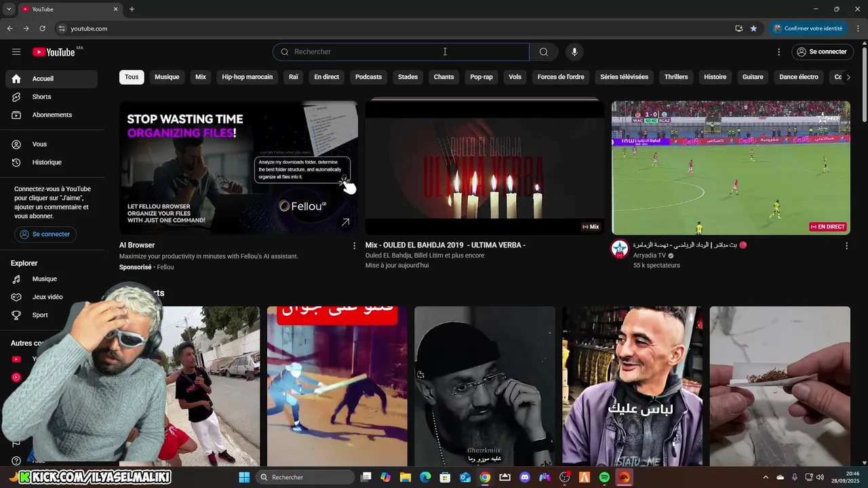This screenshot has width=868, height=488.
Task: Open the YouTube settings three-dot menu
Action: (x=778, y=52)
